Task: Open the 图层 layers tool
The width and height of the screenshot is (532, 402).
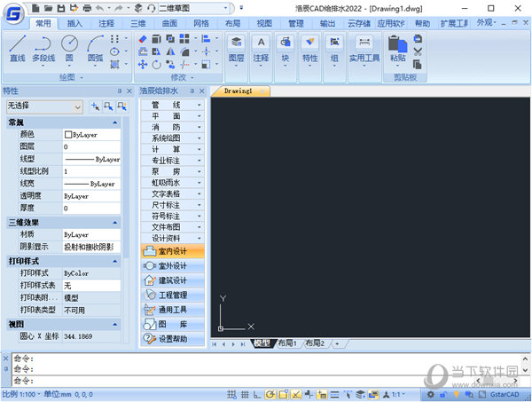Action: [x=236, y=51]
